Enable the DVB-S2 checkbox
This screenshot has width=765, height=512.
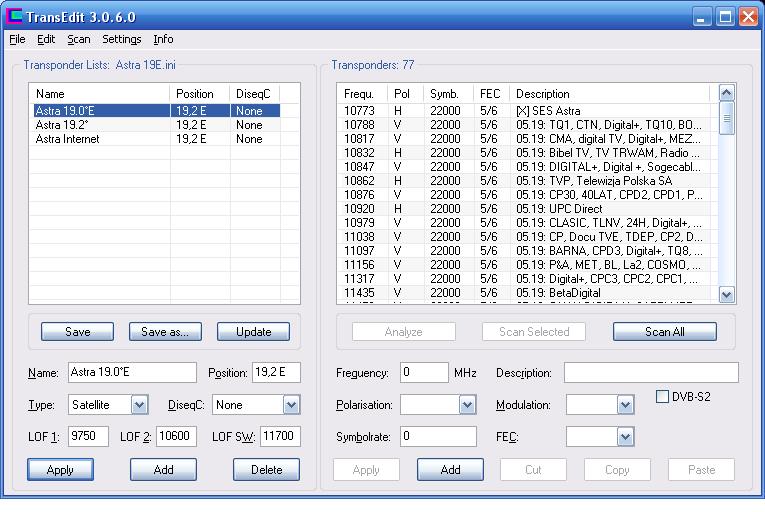(x=662, y=396)
